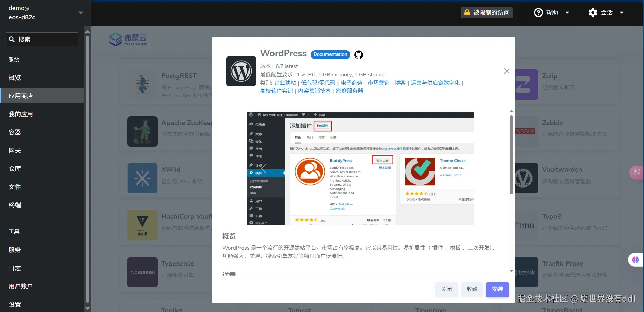Click the 概览 heading in the dialog
The height and width of the screenshot is (312, 644).
[229, 236]
